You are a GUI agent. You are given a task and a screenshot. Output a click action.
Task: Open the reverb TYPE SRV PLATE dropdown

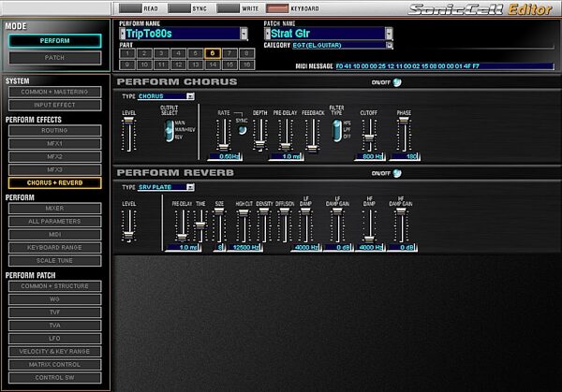tap(190, 187)
